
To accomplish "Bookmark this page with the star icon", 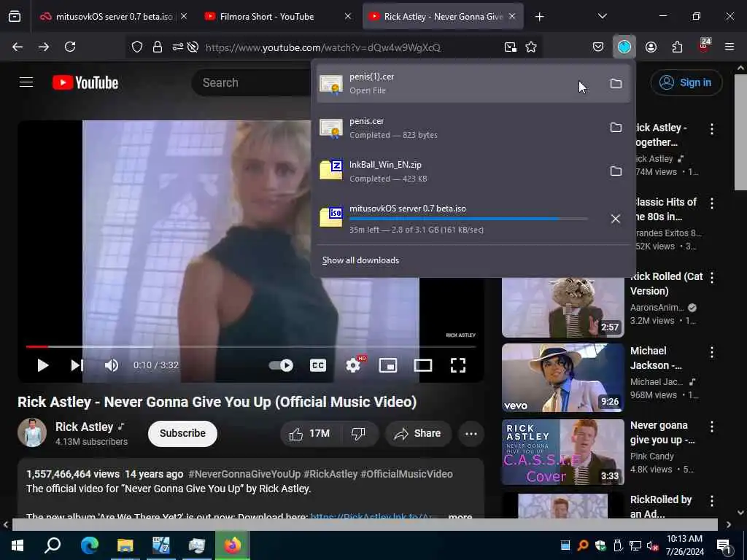I will (531, 47).
